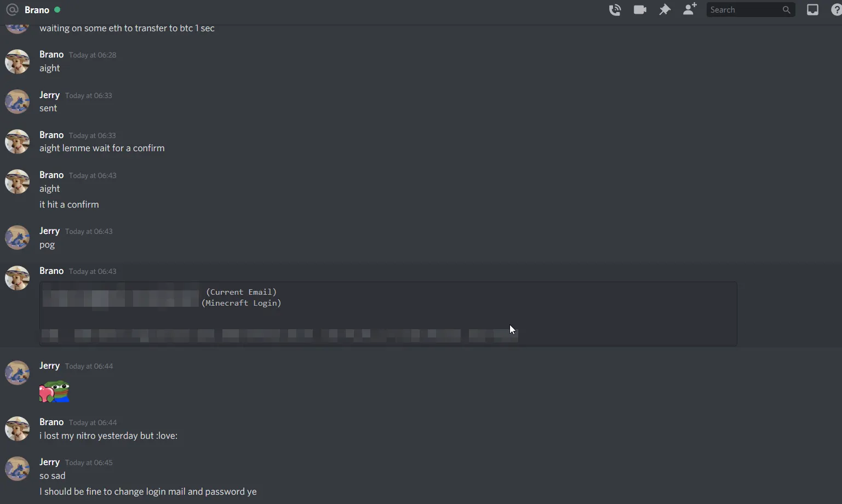Click the 'Today at 06:44' timestamp by Jerry
The image size is (842, 504).
coord(89,366)
